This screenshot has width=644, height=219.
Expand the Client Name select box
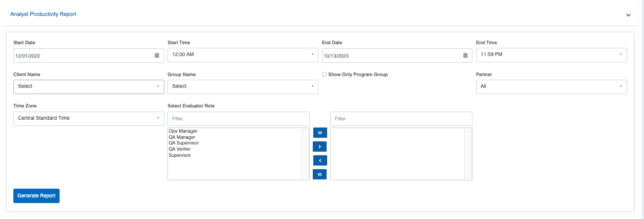point(89,87)
